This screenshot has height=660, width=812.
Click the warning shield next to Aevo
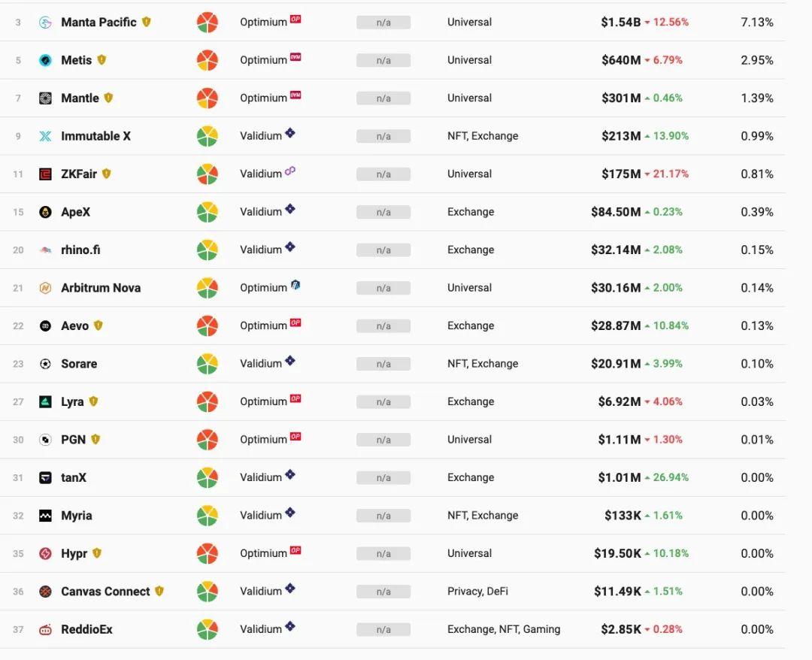(x=98, y=325)
